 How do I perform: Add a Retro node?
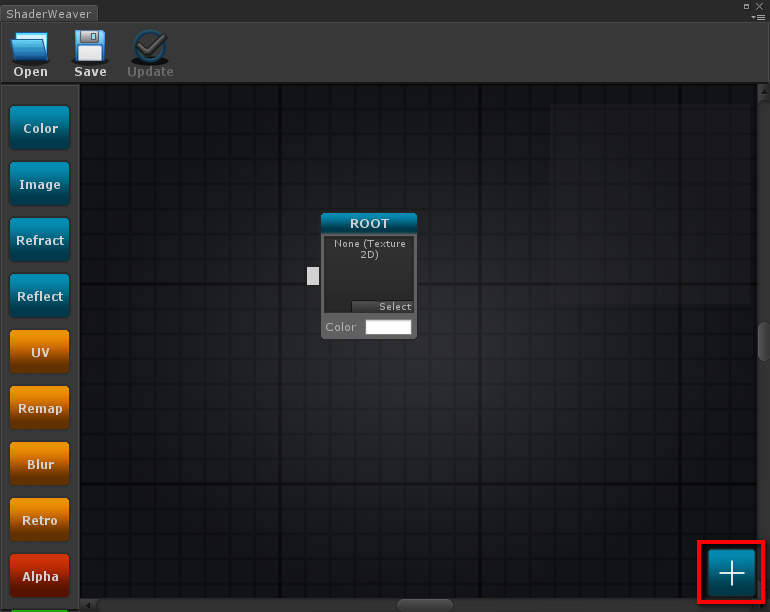point(40,520)
